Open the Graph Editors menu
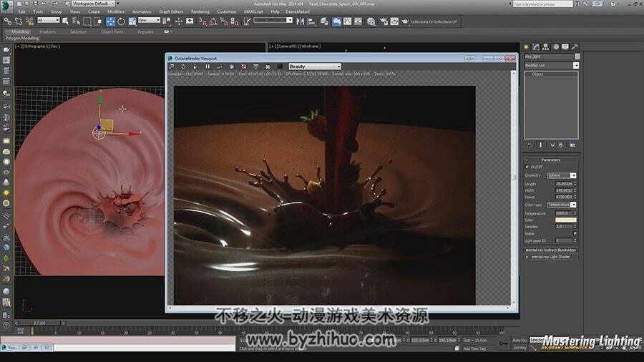The width and height of the screenshot is (644, 362). click(171, 12)
